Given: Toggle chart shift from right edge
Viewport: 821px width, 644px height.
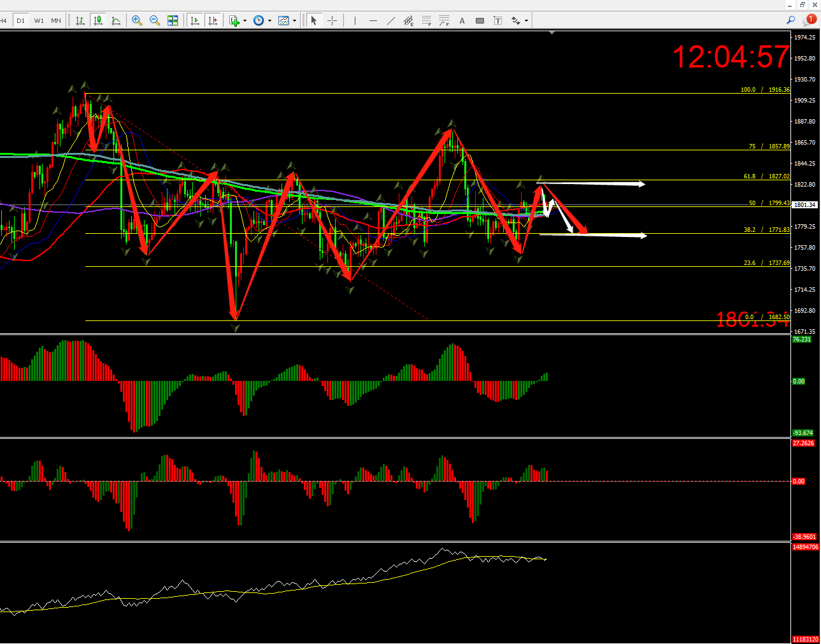Looking at the screenshot, I should point(213,20).
